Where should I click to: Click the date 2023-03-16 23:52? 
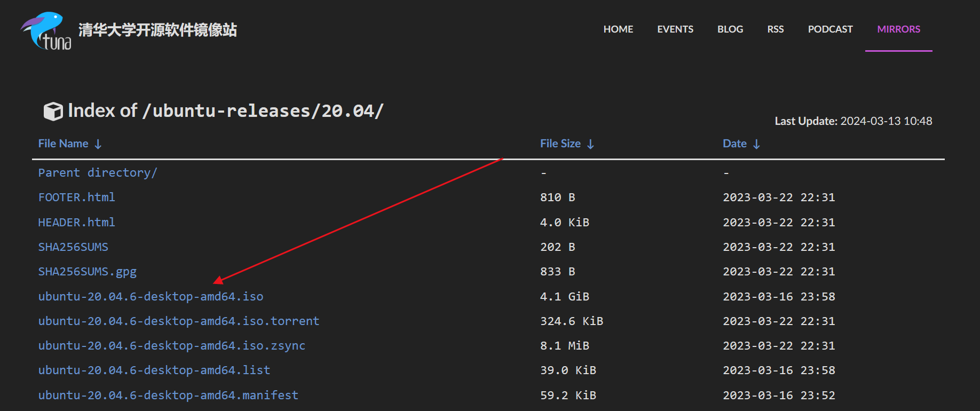point(779,395)
